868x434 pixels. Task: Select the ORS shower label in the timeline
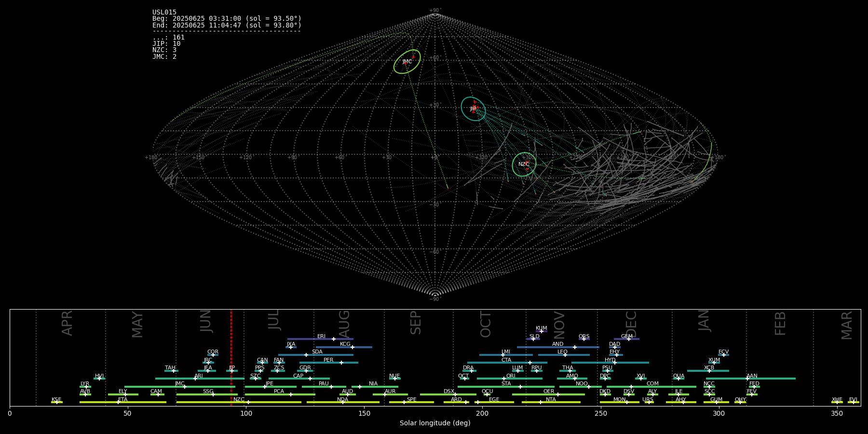584,337
